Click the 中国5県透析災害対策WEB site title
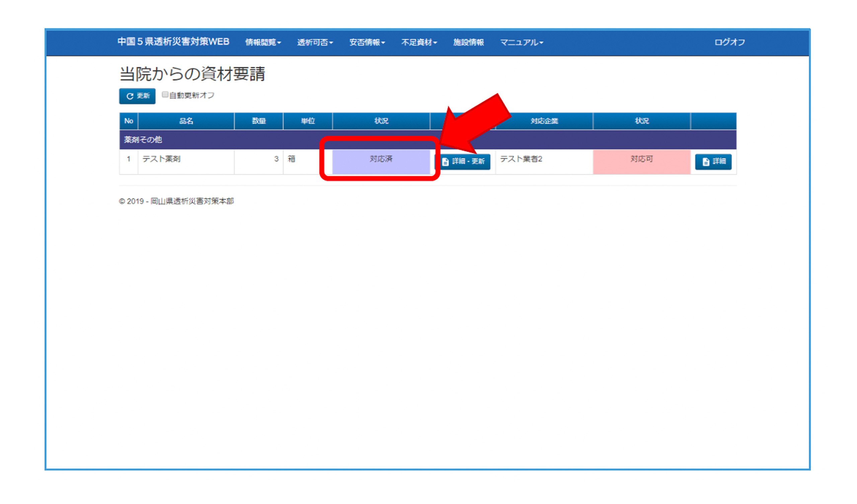857x504 pixels. click(173, 42)
